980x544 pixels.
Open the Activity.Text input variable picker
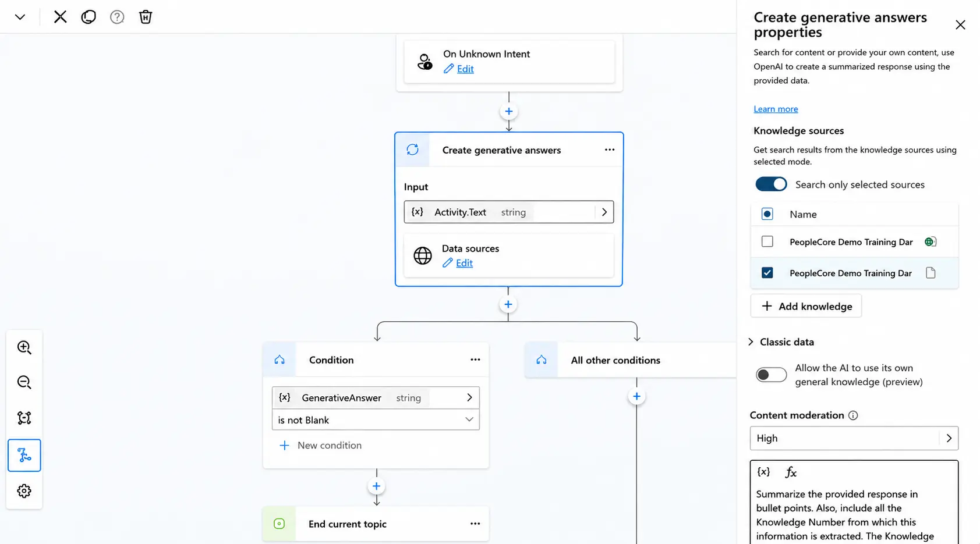pos(604,212)
